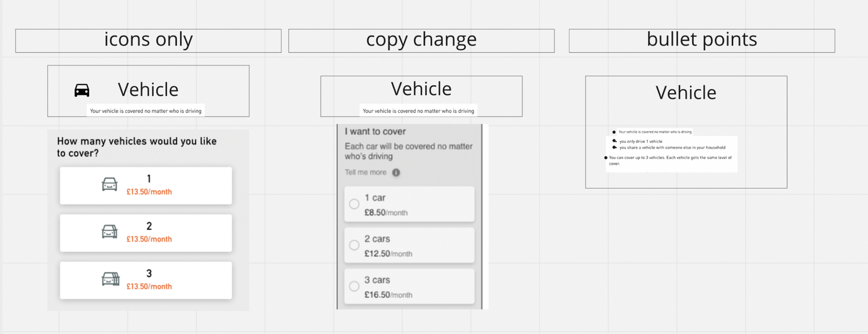Select the 'icons only' header box
Screen dimensions: 868x334
click(x=148, y=41)
